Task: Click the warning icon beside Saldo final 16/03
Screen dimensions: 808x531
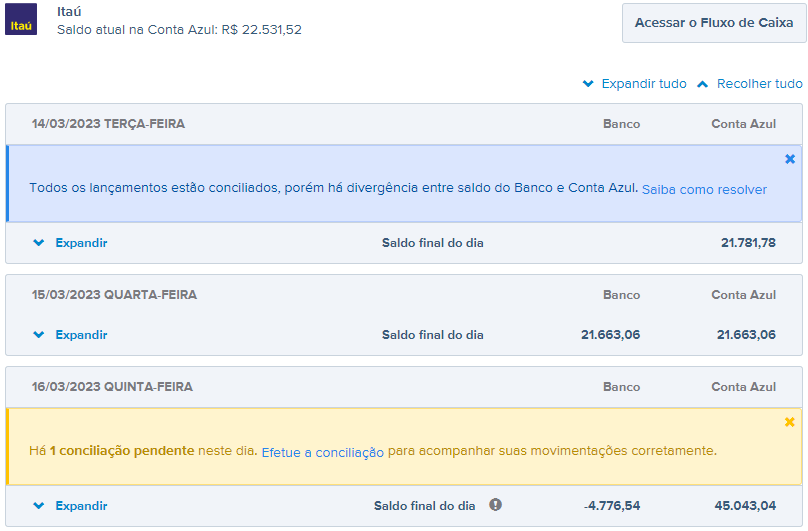Action: pos(495,505)
